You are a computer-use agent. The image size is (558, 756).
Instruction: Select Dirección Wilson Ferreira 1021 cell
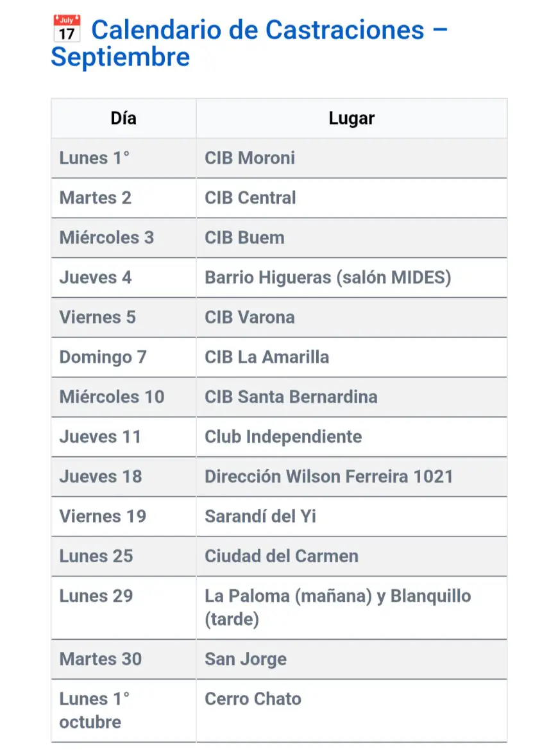point(328,476)
